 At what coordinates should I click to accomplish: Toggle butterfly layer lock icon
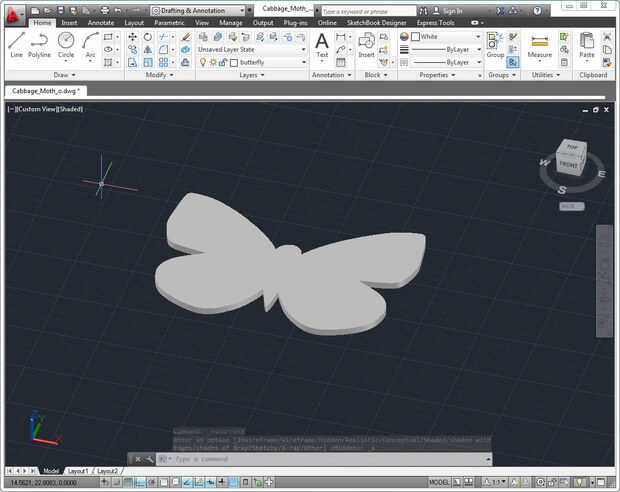click(223, 62)
